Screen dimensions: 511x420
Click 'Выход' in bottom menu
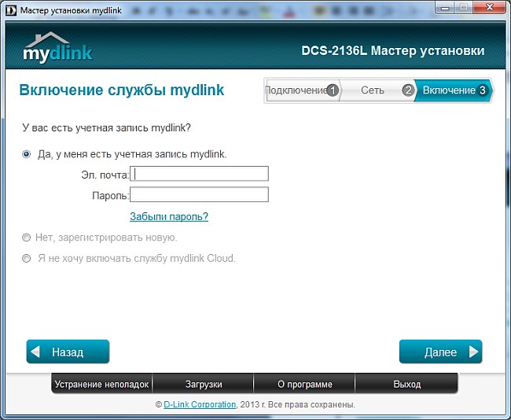click(406, 385)
